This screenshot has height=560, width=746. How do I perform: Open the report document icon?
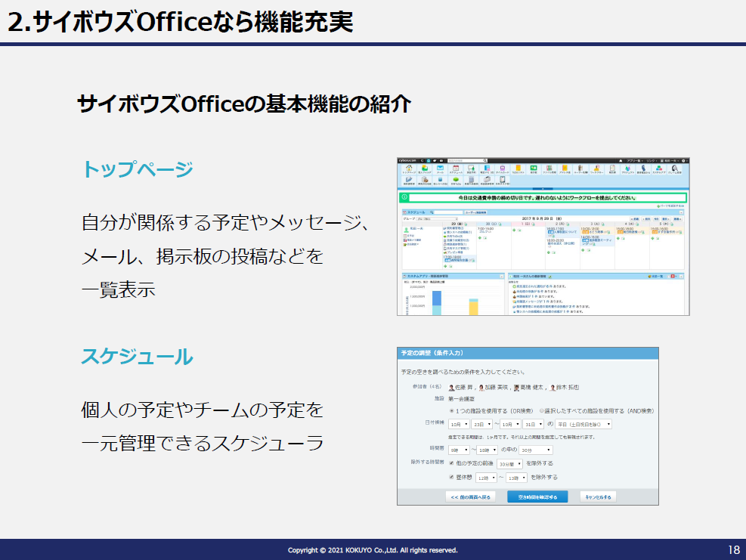tap(612, 168)
